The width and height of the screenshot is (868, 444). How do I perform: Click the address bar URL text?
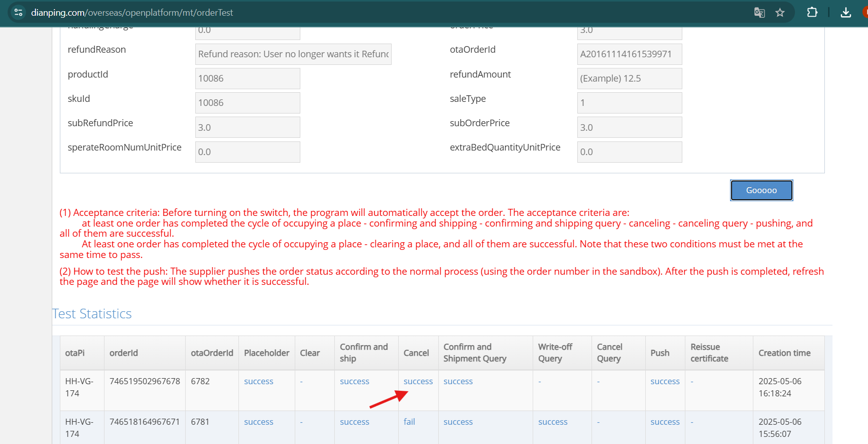132,13
